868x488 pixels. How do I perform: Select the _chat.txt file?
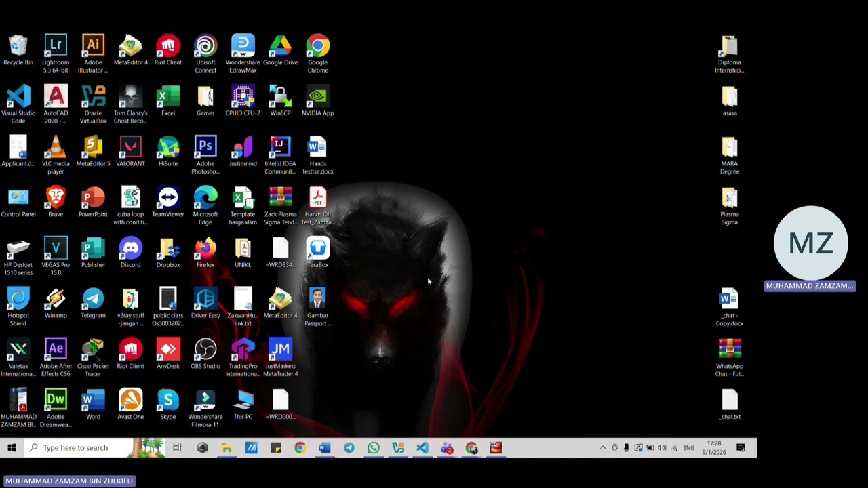pos(730,405)
